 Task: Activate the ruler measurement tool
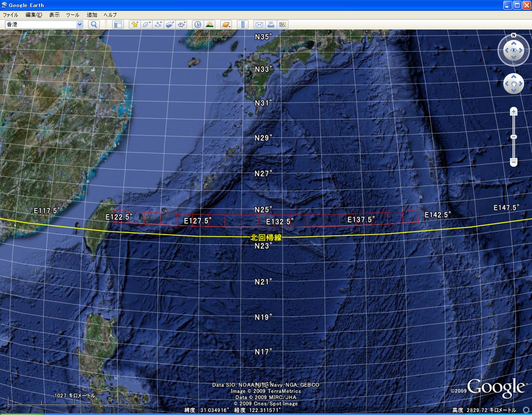tap(242, 25)
